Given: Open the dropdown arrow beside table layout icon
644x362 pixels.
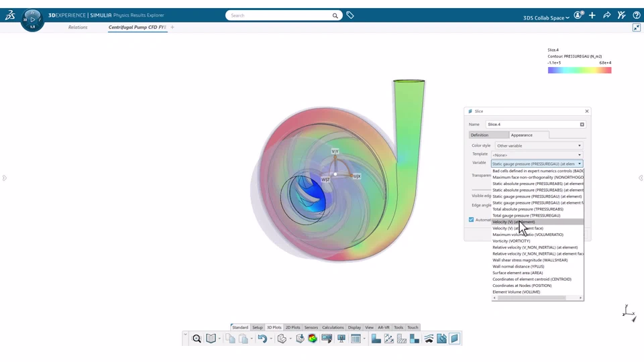Looking at the screenshot, I should click(x=364, y=339).
